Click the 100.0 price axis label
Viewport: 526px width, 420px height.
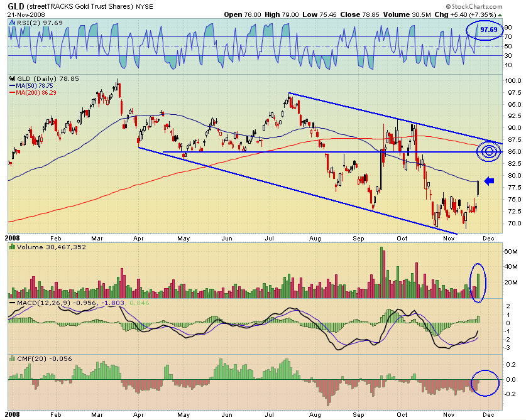click(513, 81)
